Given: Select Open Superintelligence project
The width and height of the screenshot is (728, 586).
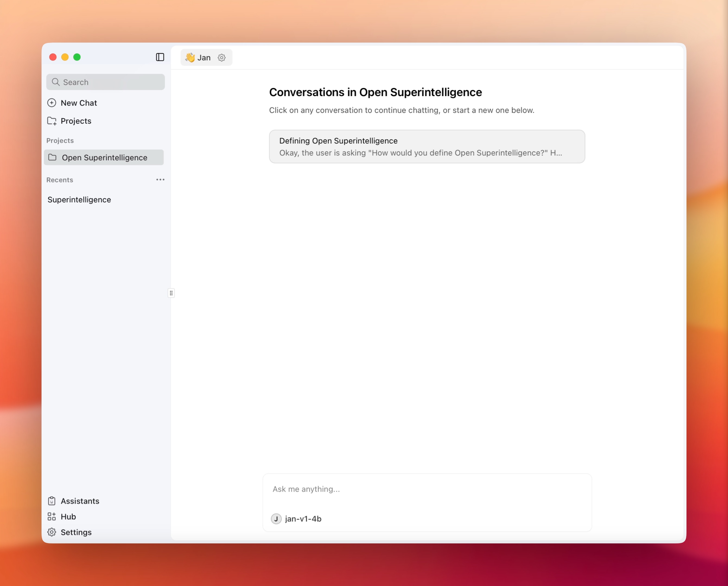Looking at the screenshot, I should 104,158.
